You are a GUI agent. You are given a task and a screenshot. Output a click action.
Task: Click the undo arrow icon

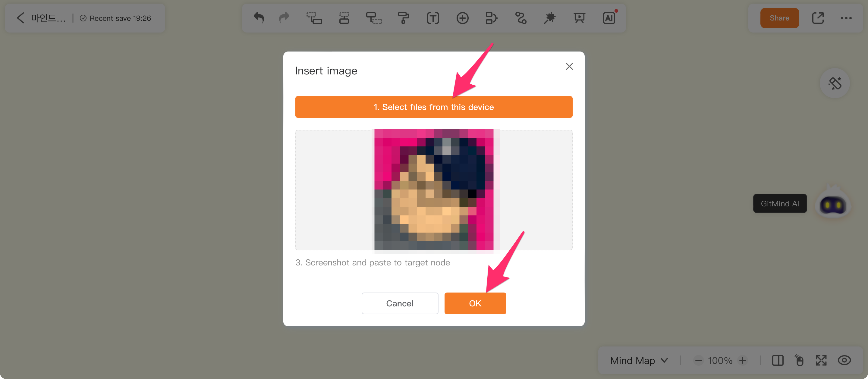click(259, 18)
